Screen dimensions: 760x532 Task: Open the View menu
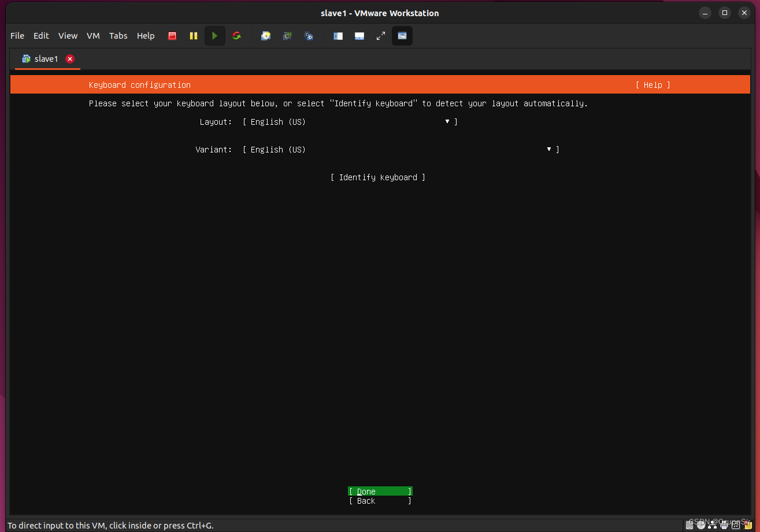[x=68, y=36]
